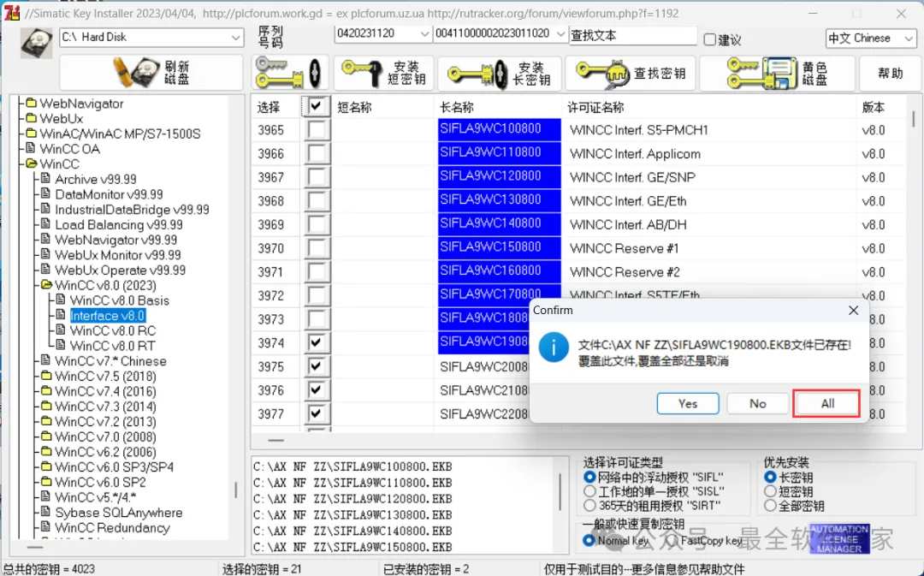This screenshot has height=576, width=924.
Task: Toggle the 建议 checkbox
Action: click(x=709, y=39)
